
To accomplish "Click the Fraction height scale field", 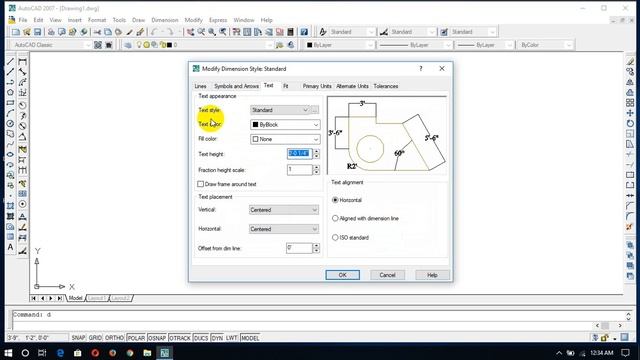I will 300,169.
